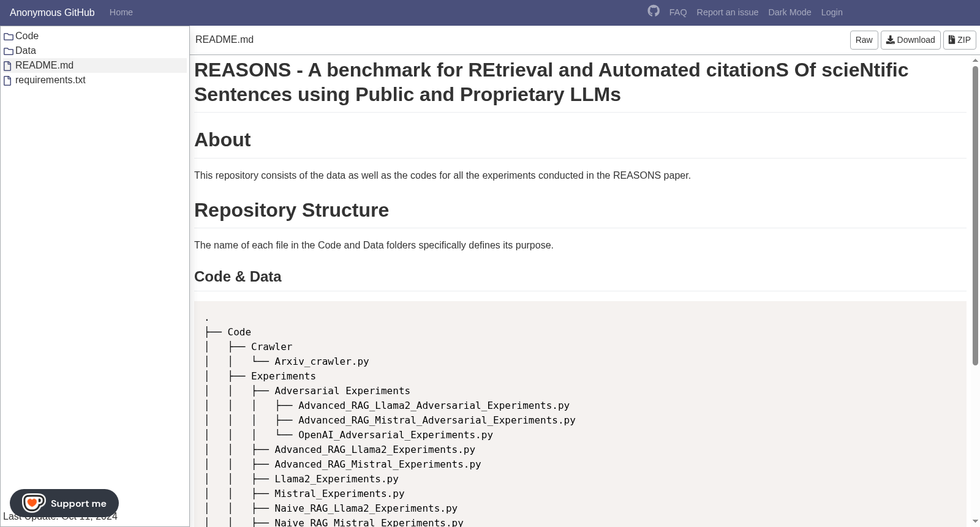
Task: Open the Home nav link
Action: 121,12
